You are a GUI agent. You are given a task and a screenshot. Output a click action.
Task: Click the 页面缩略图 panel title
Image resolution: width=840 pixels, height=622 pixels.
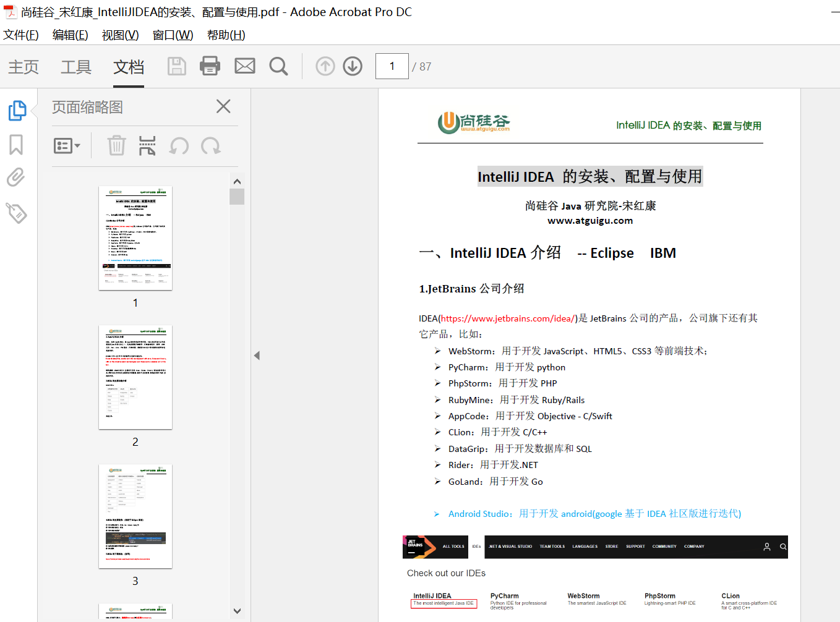click(x=87, y=107)
